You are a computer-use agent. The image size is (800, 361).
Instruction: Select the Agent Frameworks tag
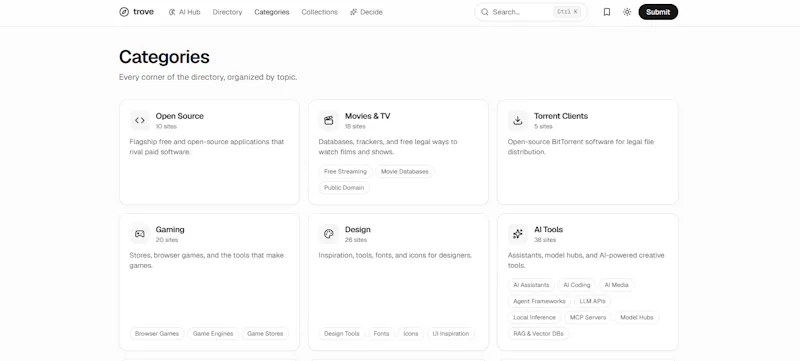coord(539,301)
